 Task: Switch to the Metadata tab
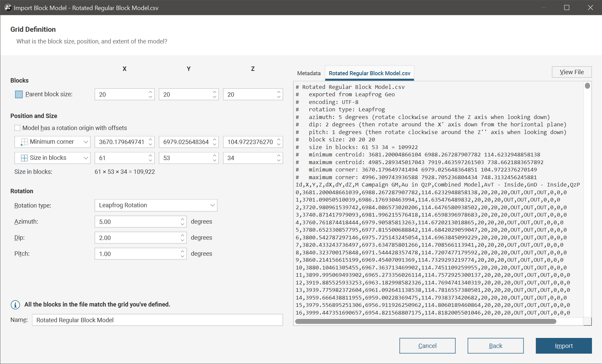309,73
